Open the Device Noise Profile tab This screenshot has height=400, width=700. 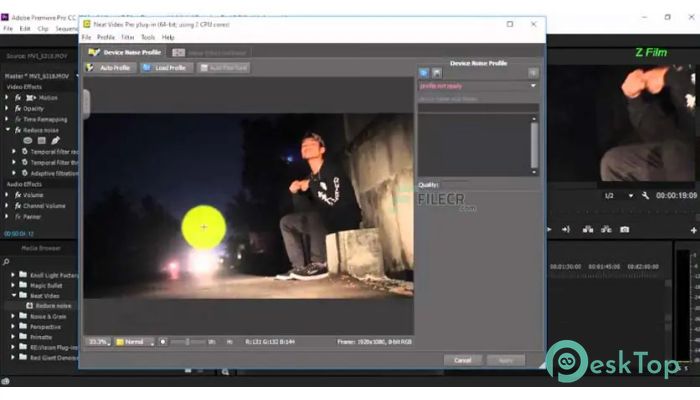(x=125, y=52)
